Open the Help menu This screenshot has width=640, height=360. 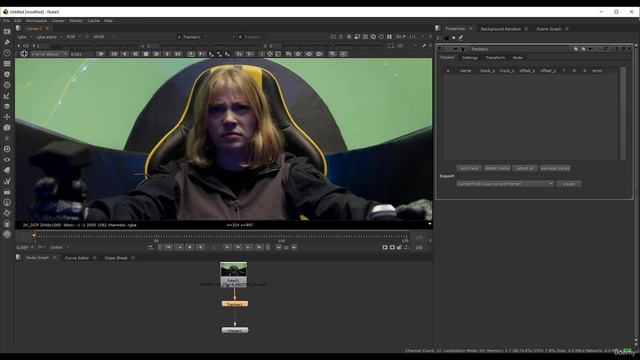pos(108,20)
